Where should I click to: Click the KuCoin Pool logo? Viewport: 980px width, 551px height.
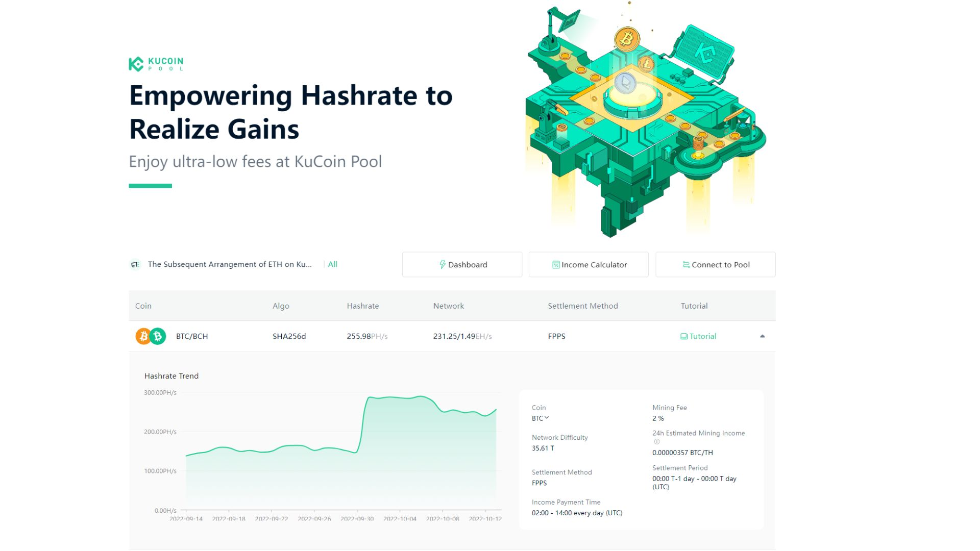[156, 64]
